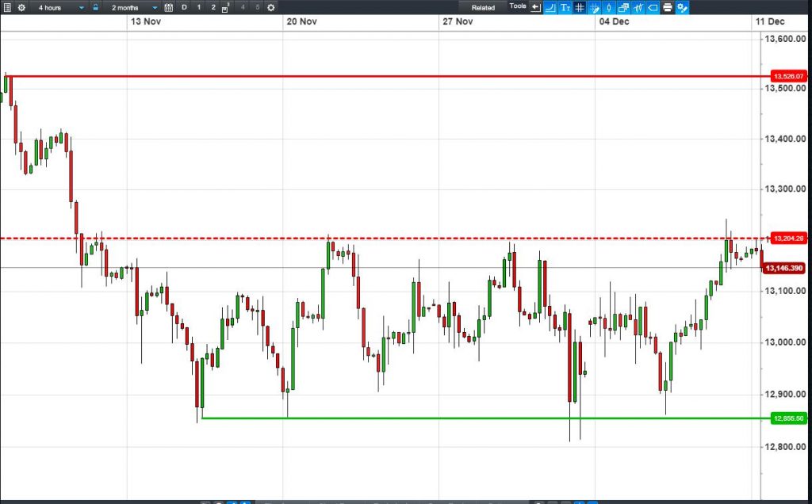Click the text annotation tool (Tt)

pyautogui.click(x=565, y=7)
